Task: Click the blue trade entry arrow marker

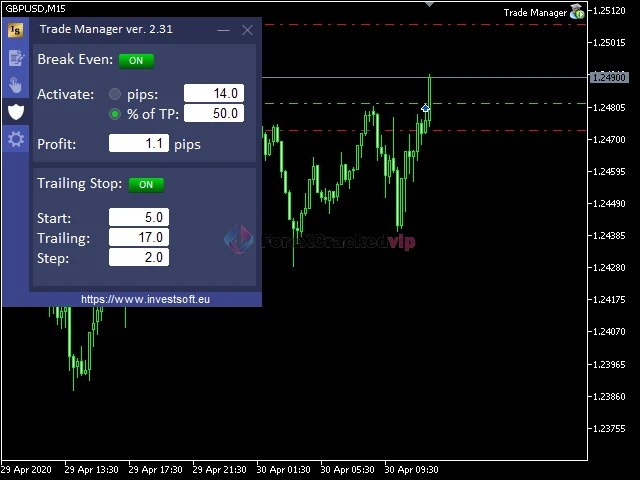Action: [426, 108]
